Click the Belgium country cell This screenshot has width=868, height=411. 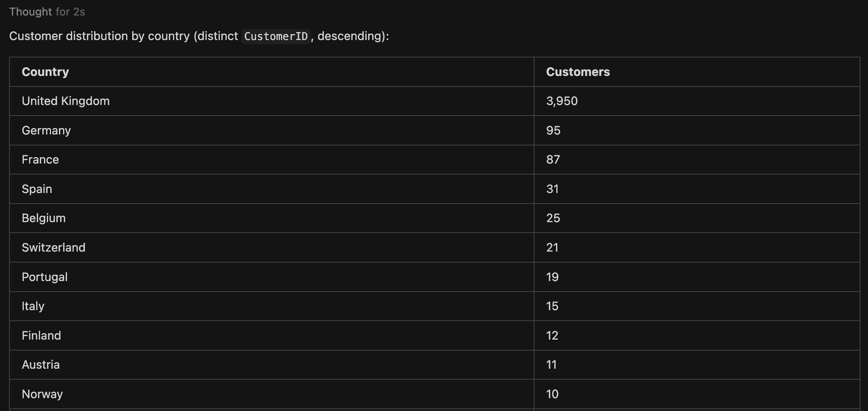44,218
